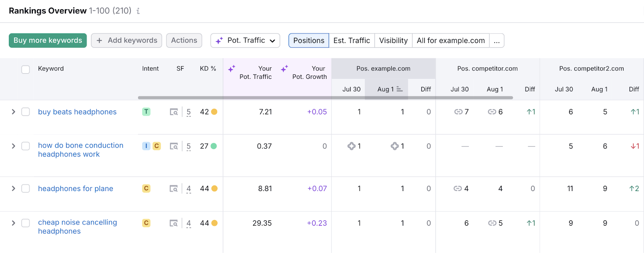This screenshot has width=644, height=253.
Task: Click the Add keywords button
Action: pyautogui.click(x=126, y=41)
